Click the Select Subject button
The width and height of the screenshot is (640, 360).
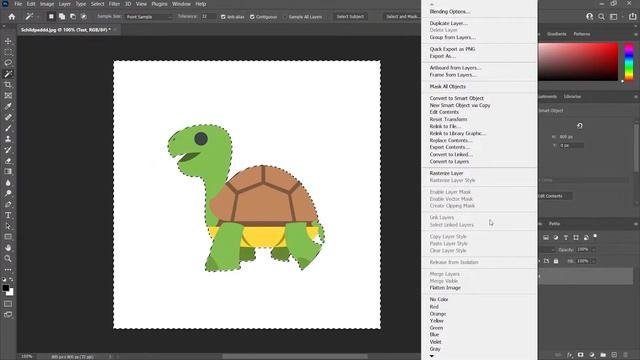(x=350, y=17)
